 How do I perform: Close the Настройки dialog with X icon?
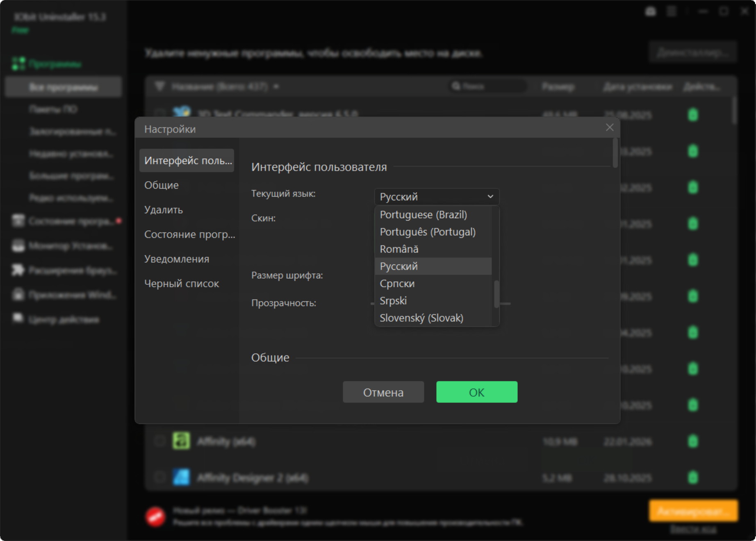(609, 127)
